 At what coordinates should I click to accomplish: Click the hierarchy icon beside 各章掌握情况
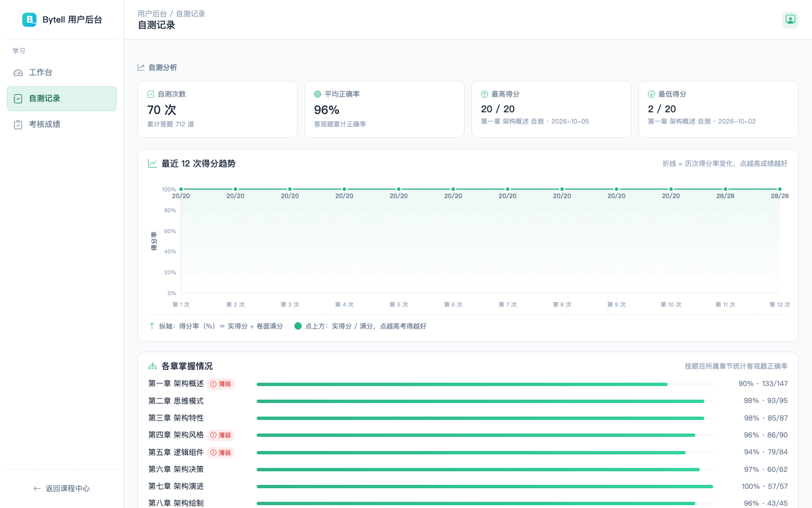(152, 366)
